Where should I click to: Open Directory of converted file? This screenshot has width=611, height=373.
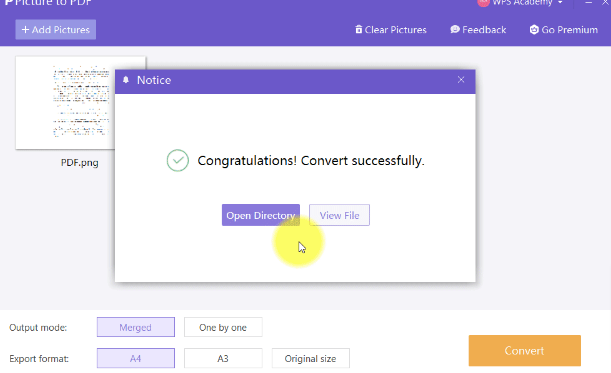pyautogui.click(x=261, y=215)
